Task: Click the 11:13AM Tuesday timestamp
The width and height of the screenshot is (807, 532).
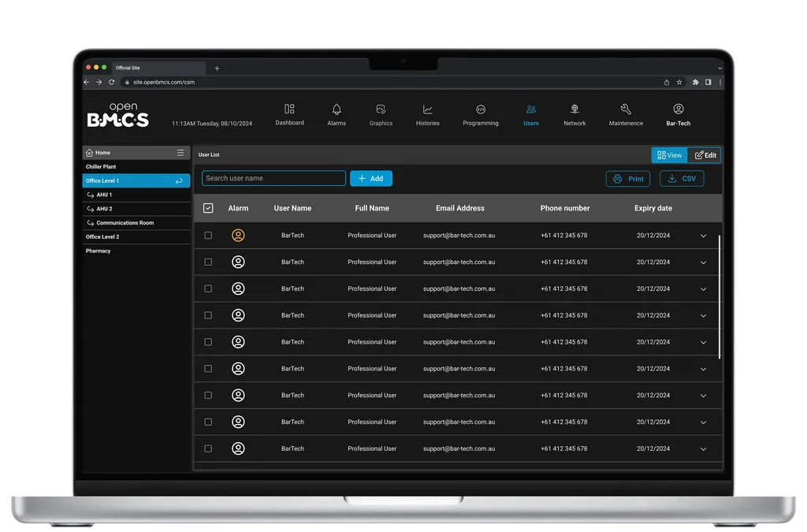Action: click(x=211, y=124)
